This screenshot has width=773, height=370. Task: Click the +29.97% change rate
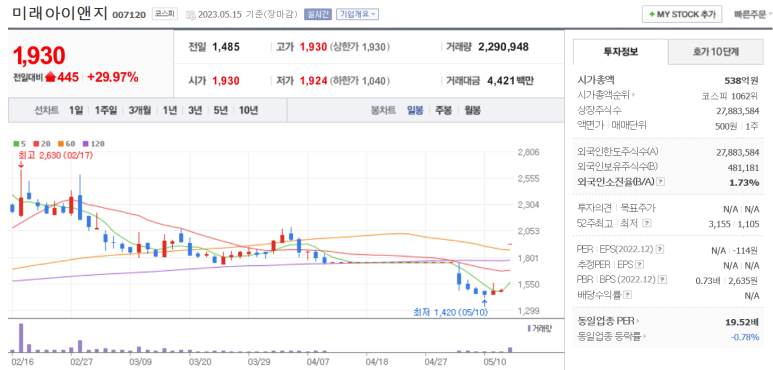click(x=113, y=77)
